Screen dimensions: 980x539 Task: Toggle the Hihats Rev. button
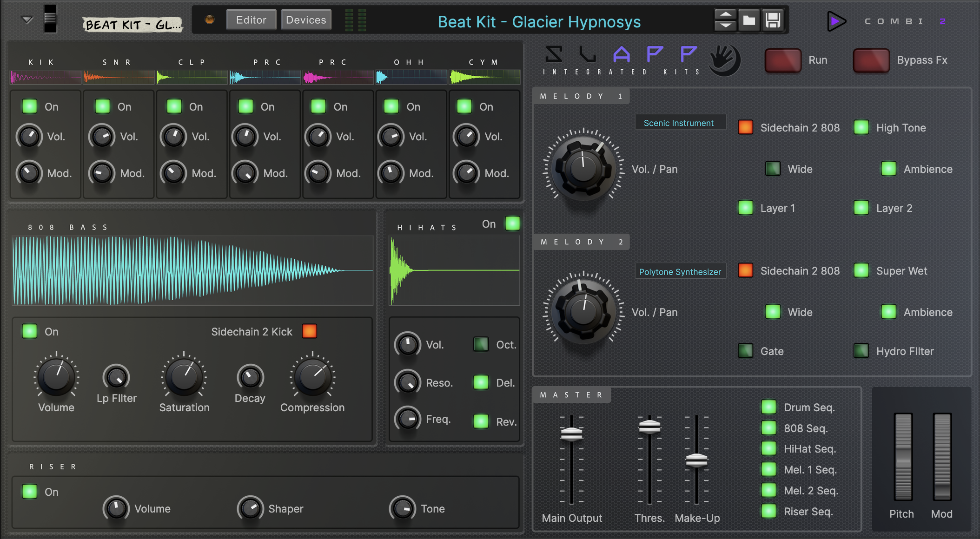[481, 421]
